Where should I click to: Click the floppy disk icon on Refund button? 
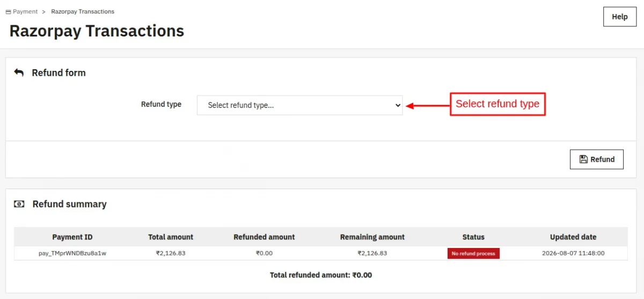tap(583, 159)
